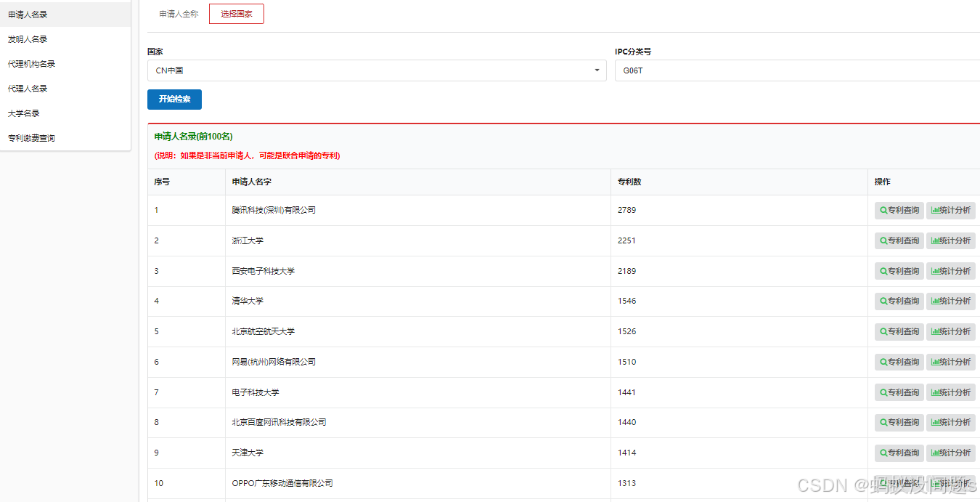Click applicant name 北京航空航天大学

click(264, 331)
